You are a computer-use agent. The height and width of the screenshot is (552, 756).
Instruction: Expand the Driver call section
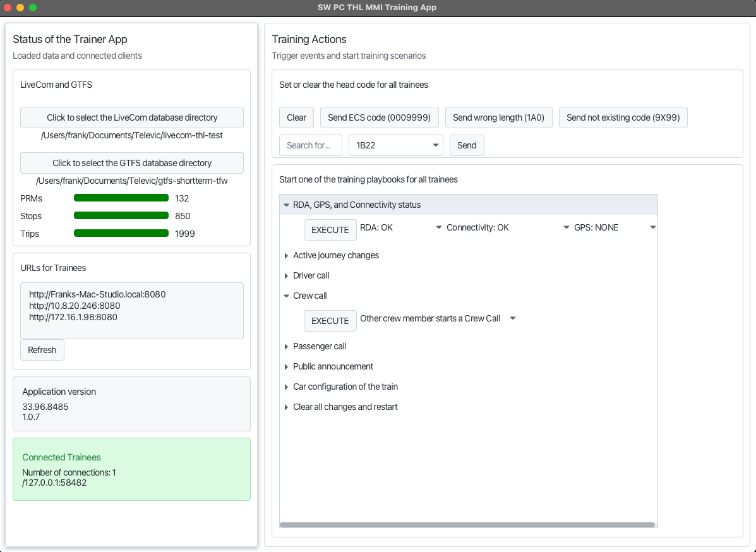click(x=286, y=276)
